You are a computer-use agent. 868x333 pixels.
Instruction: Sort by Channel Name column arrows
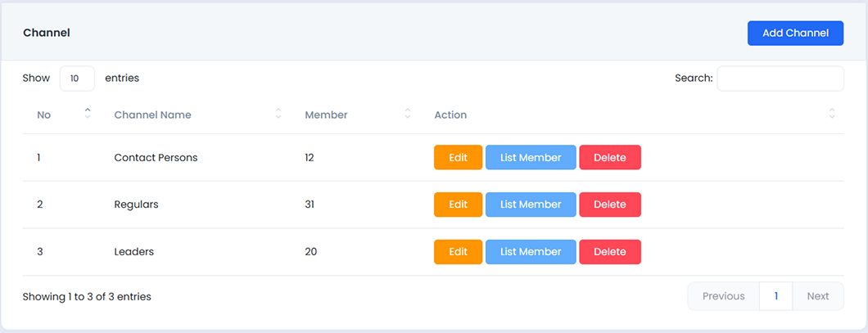coord(278,115)
